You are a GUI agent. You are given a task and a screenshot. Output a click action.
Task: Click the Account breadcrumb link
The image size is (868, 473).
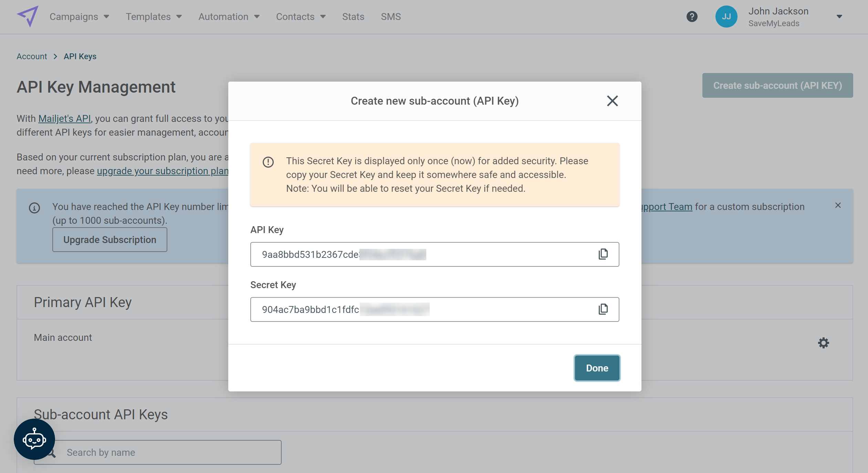pyautogui.click(x=32, y=56)
